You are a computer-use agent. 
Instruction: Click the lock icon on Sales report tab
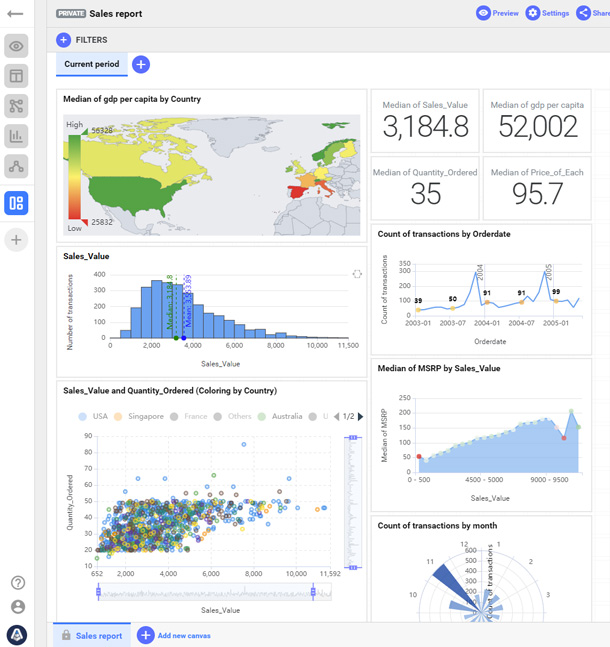(x=66, y=635)
